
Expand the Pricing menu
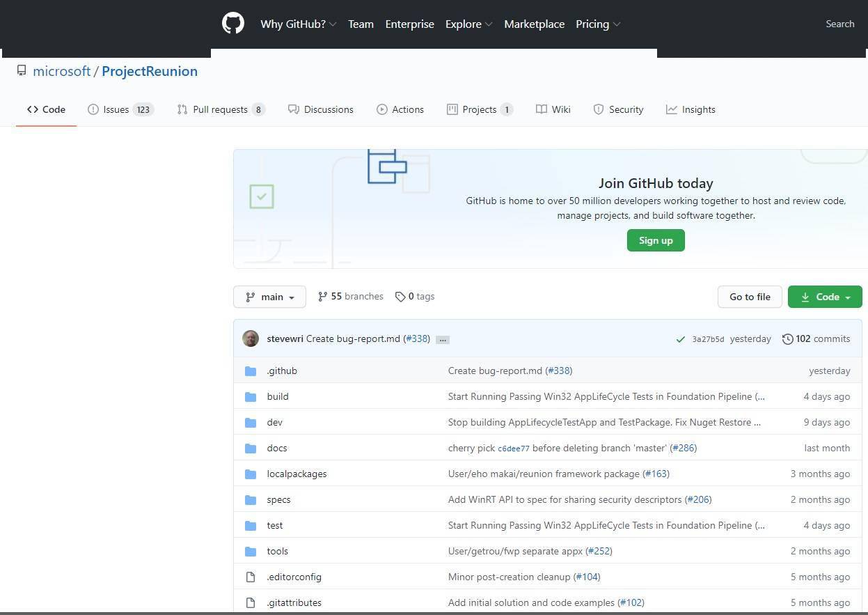(598, 24)
